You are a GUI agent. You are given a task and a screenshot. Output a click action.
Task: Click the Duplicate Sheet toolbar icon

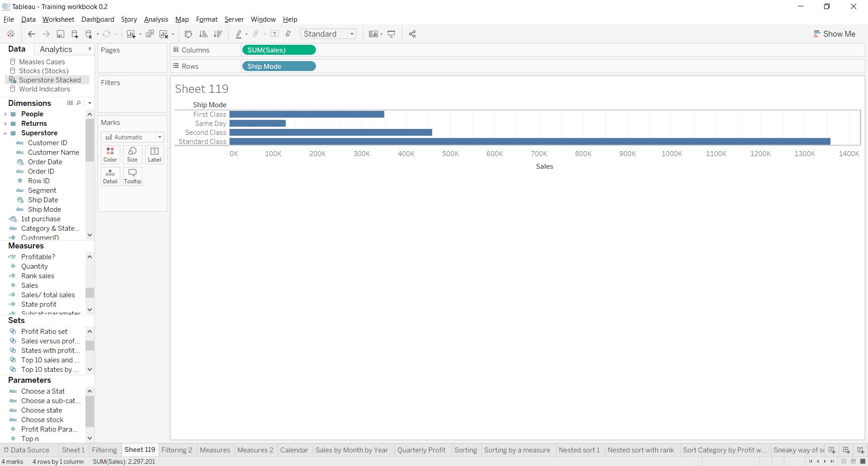pyautogui.click(x=150, y=34)
